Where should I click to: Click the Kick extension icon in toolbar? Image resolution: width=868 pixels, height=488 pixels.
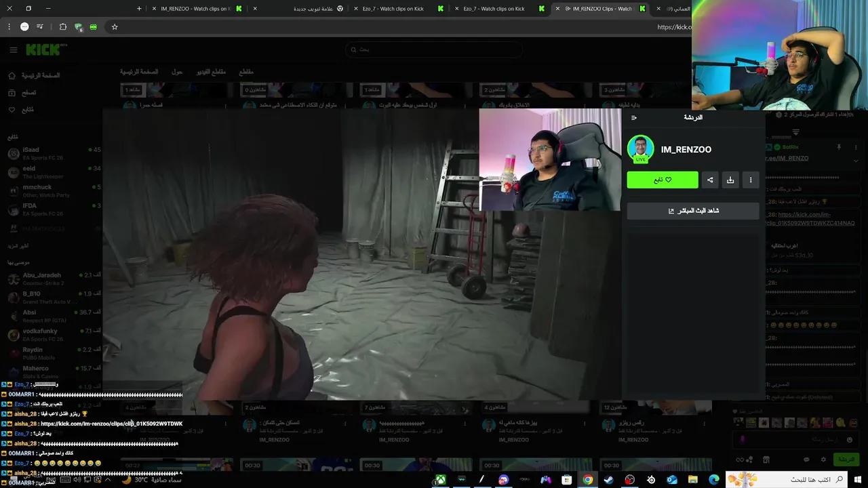[94, 27]
